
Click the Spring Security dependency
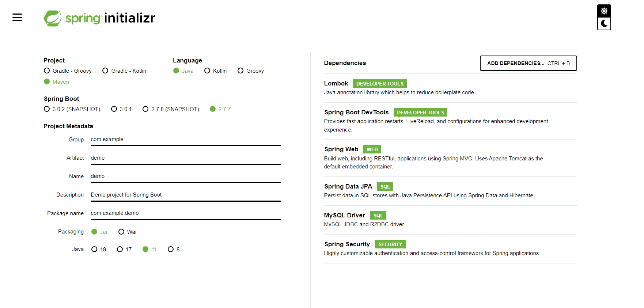click(450, 249)
